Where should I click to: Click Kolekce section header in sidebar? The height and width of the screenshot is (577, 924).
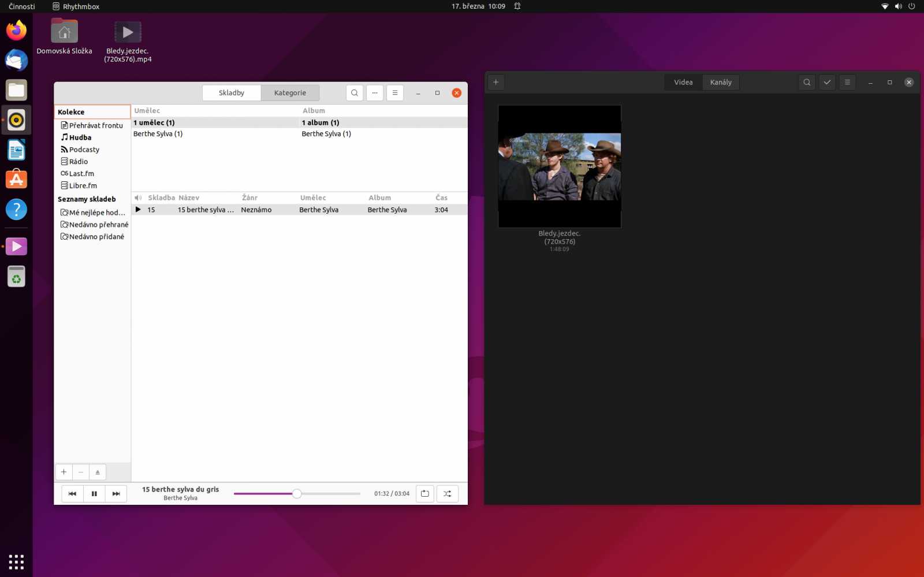(92, 112)
